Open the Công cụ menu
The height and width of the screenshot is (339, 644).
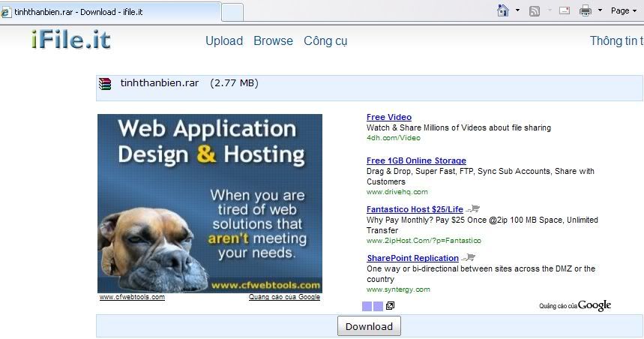click(x=325, y=40)
